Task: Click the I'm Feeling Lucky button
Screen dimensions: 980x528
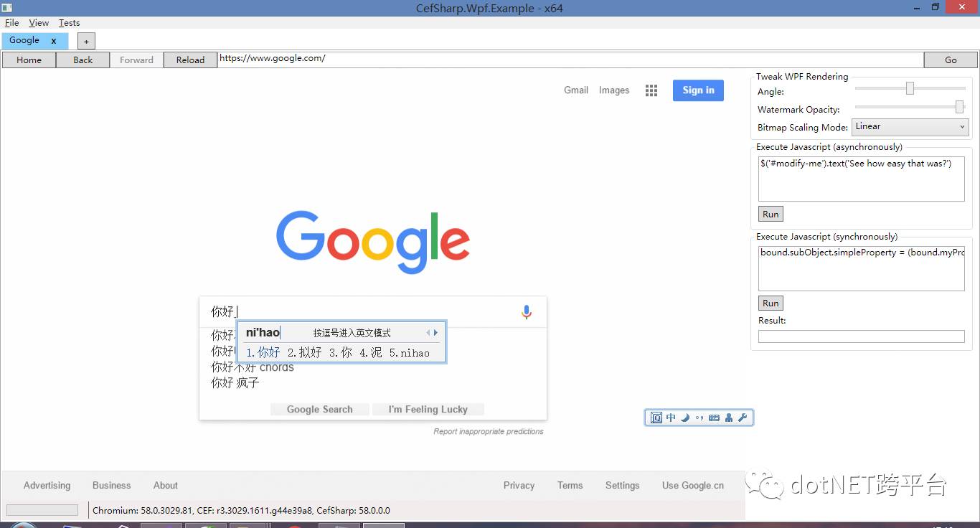Action: (428, 410)
